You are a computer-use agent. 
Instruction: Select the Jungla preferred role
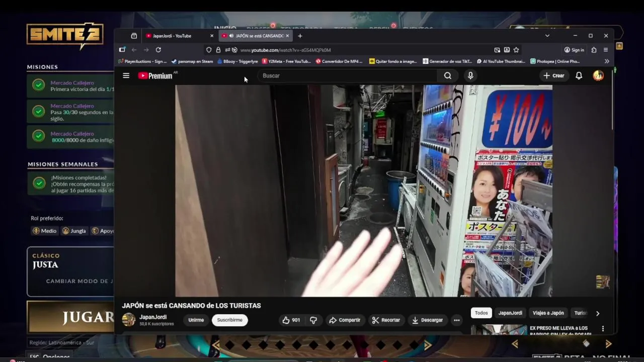coord(74,231)
